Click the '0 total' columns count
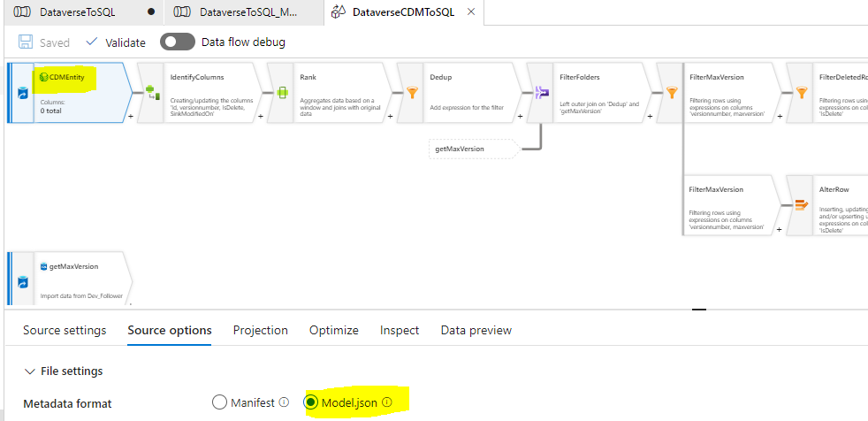Viewport: 868px width, 421px height. tap(50, 111)
